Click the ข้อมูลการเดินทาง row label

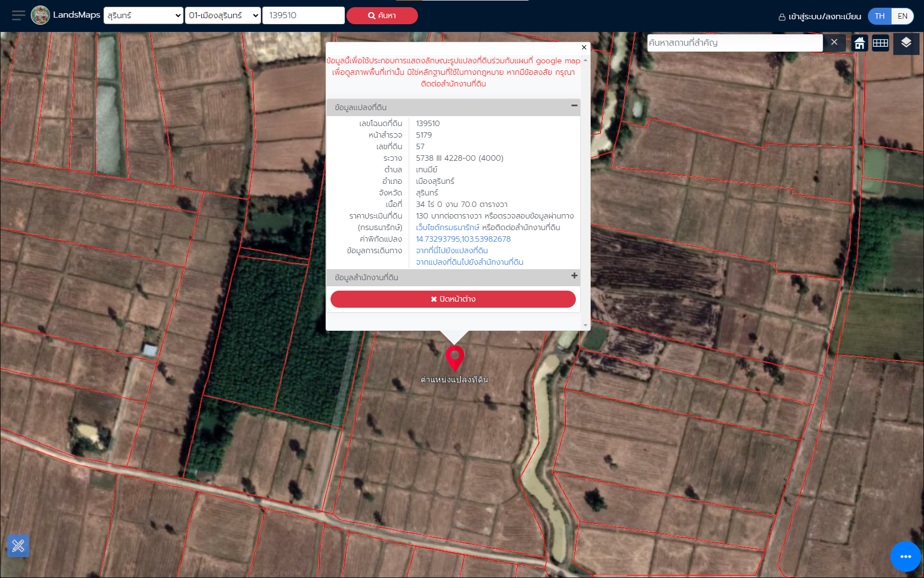374,250
